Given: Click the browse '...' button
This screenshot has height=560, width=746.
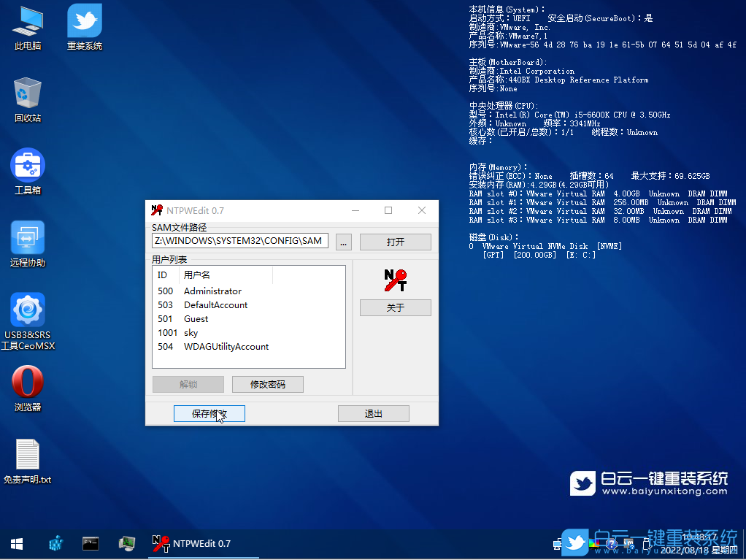Looking at the screenshot, I should point(345,242).
